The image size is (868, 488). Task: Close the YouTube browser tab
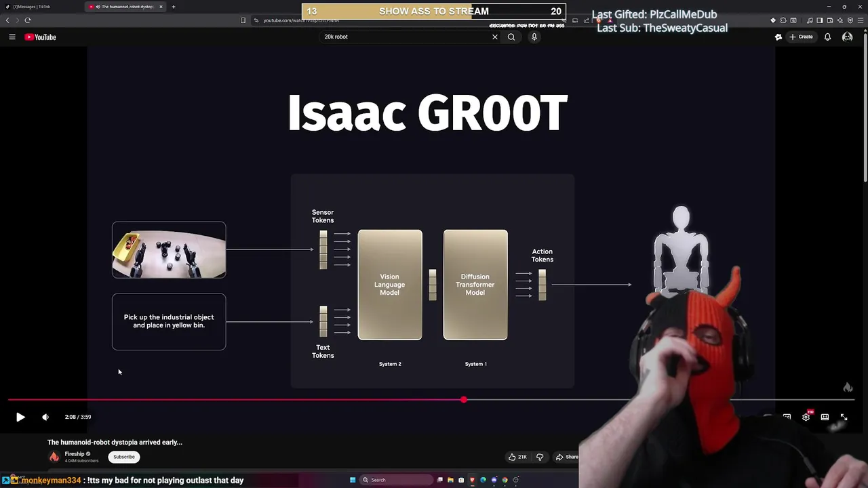(x=161, y=7)
